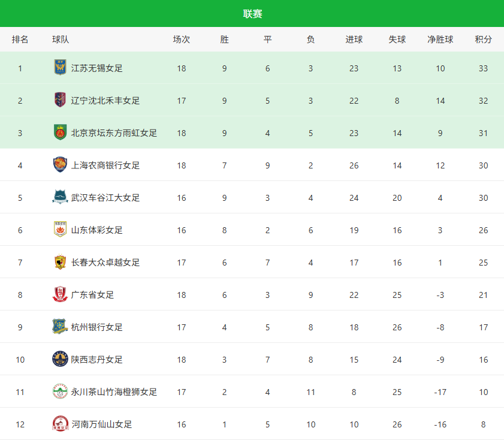The height and width of the screenshot is (440, 504).
Task: Click the 净胜球 column header
Action: 440,40
